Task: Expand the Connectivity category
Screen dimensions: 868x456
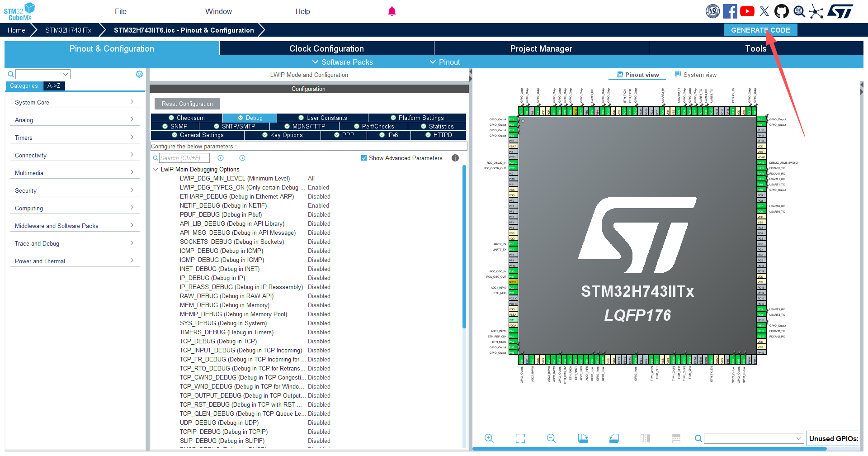Action: click(x=75, y=155)
